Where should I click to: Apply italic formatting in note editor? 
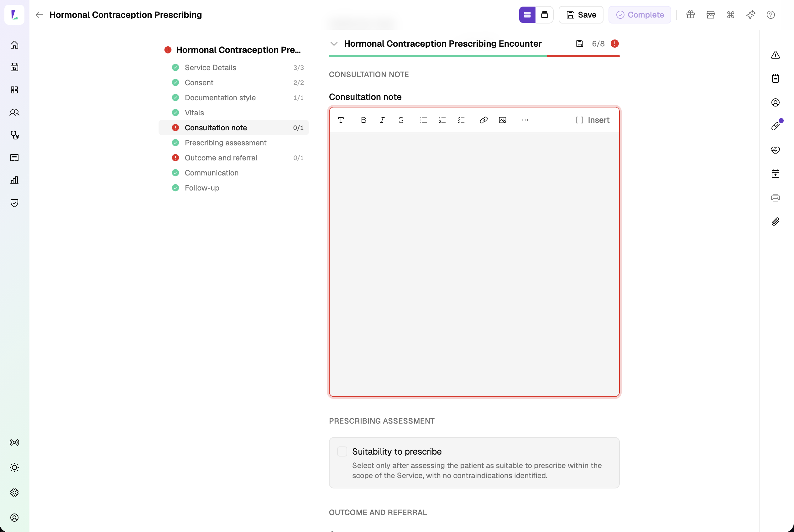(382, 120)
